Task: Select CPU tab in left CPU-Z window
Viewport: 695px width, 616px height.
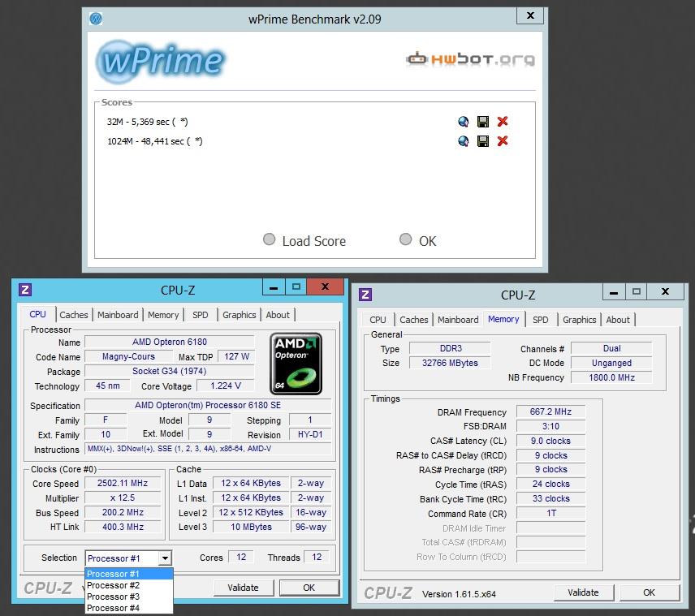Action: pos(37,314)
